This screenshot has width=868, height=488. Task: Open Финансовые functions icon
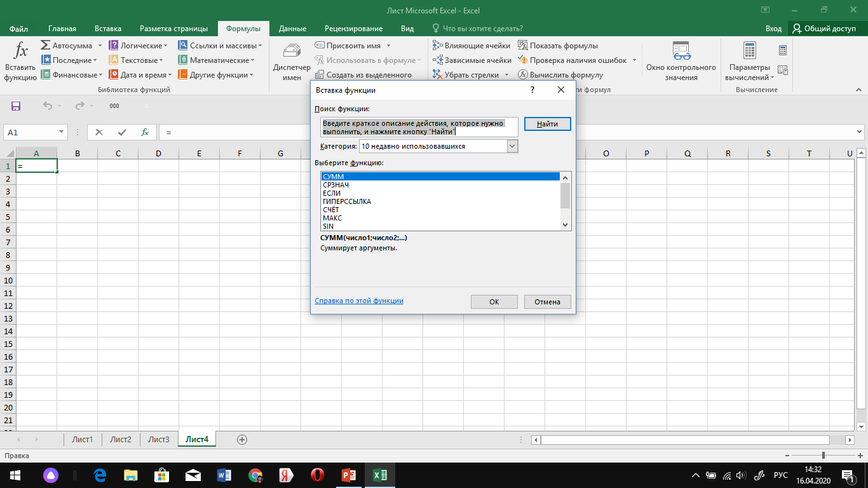click(46, 75)
